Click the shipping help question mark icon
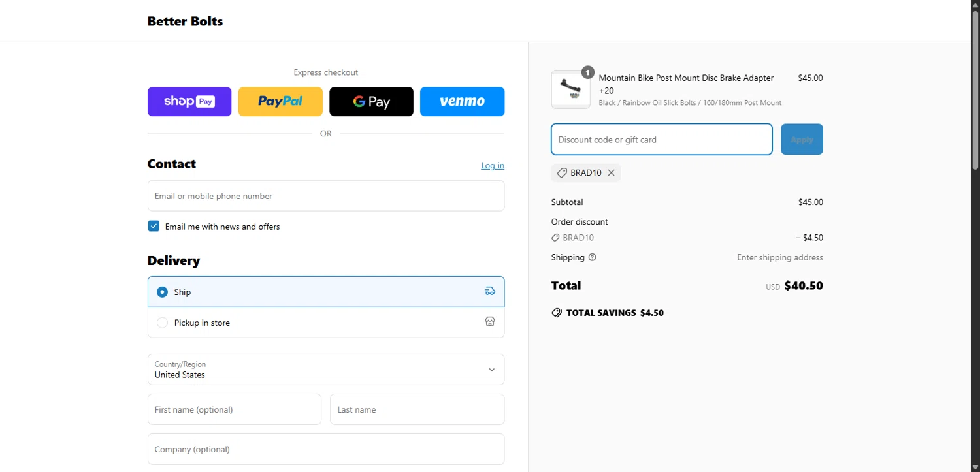Viewport: 980px width, 472px height. click(593, 257)
